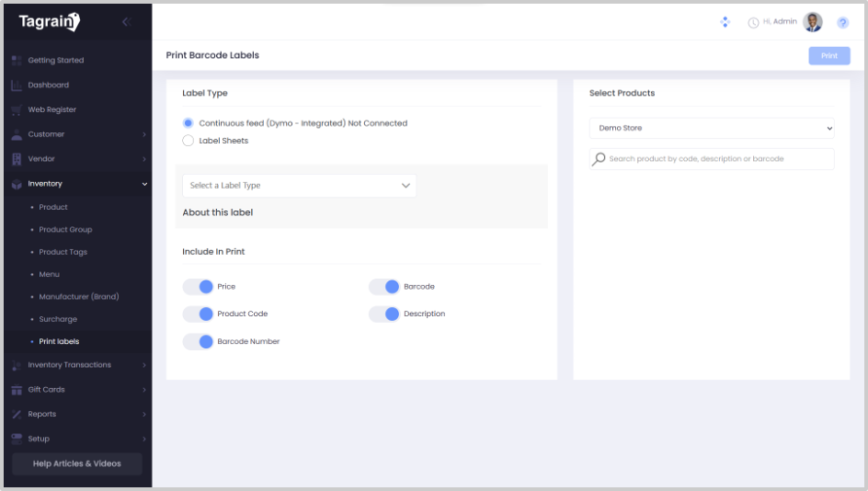Open Product Tags in Inventory submenu
Screen dimensions: 868x491
pyautogui.click(x=63, y=252)
